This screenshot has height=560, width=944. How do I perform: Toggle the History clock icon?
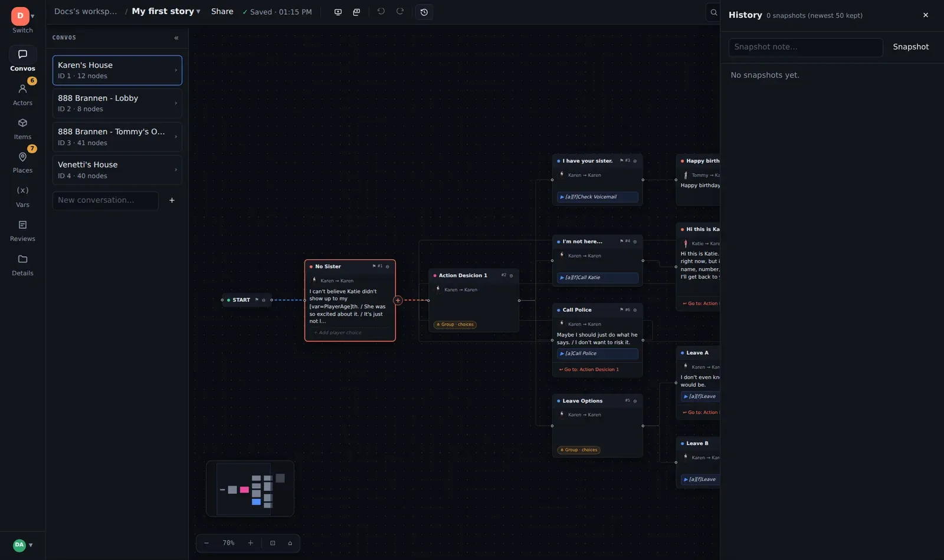424,12
